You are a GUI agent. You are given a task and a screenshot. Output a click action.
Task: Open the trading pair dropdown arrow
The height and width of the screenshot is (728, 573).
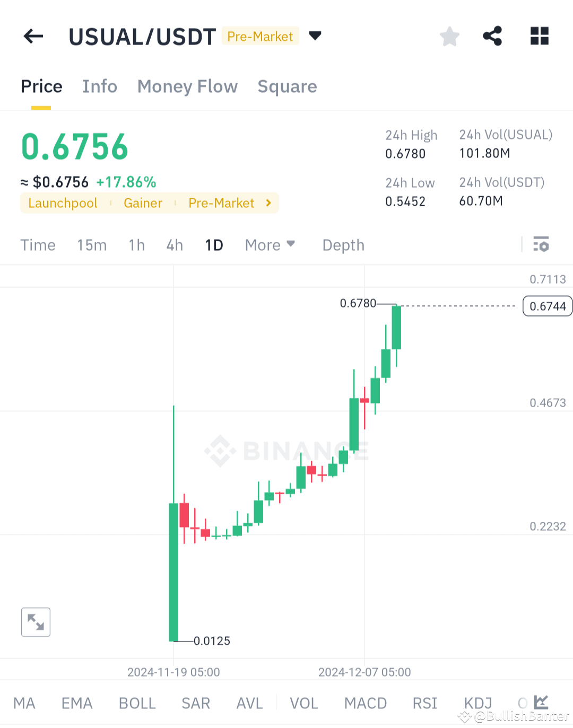point(315,36)
